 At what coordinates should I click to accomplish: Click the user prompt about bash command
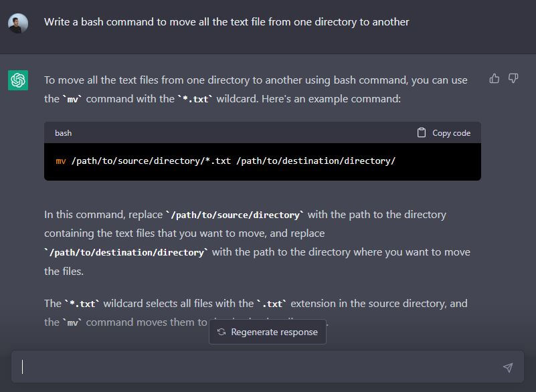point(226,22)
